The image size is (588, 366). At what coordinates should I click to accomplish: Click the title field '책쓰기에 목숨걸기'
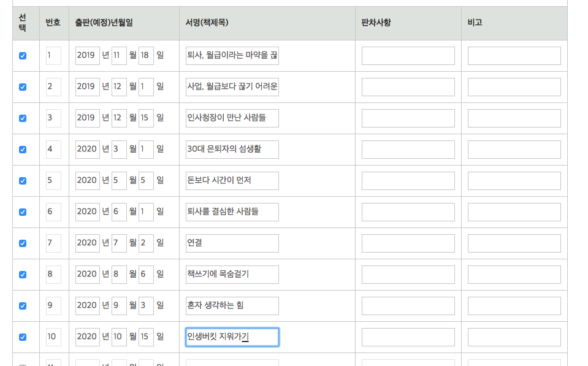point(232,274)
